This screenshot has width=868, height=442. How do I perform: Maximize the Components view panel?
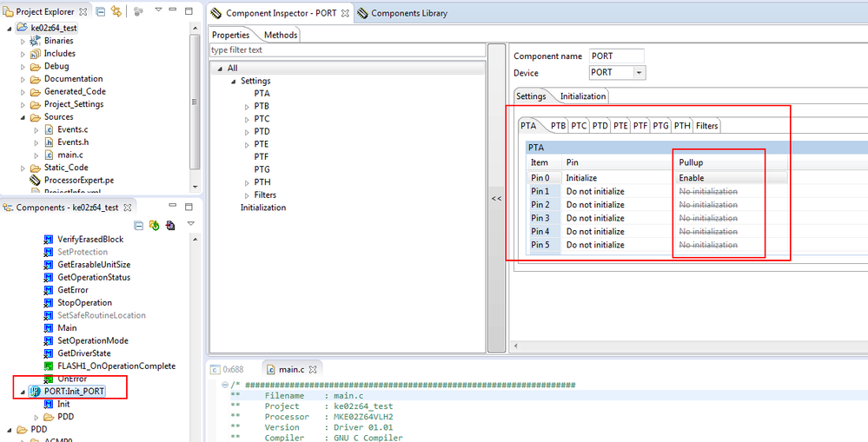pos(189,208)
